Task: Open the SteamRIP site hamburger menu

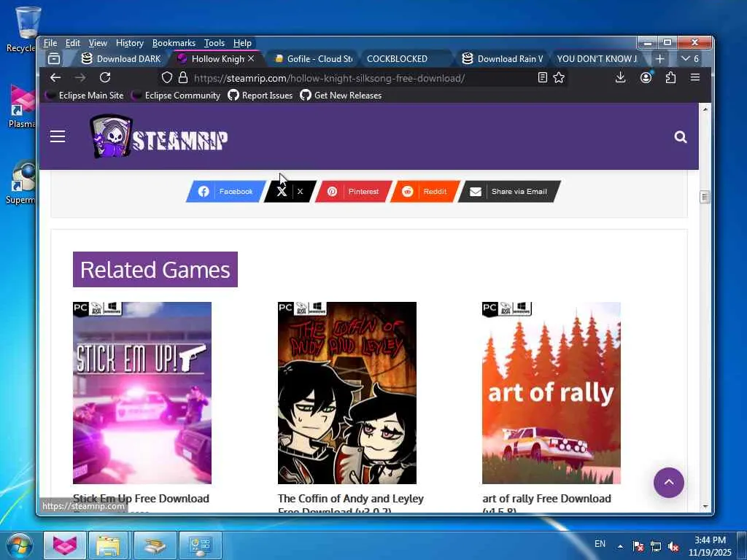Action: [x=58, y=136]
